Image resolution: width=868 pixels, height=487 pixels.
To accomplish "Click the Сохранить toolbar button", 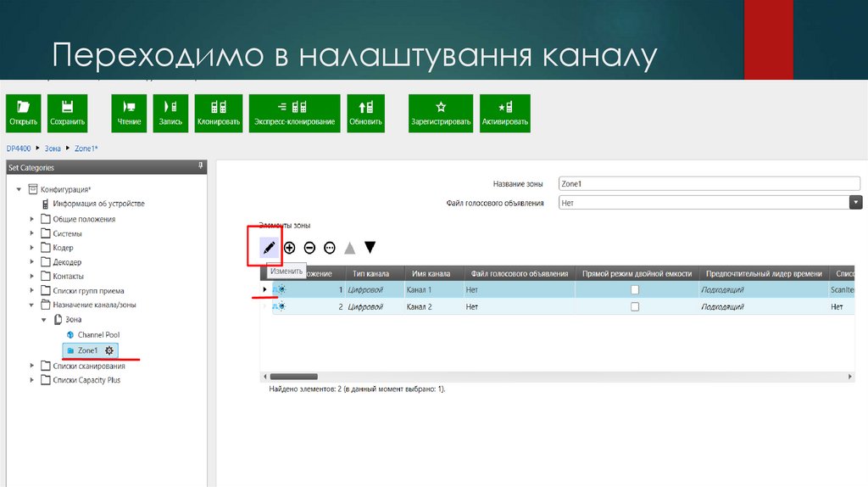I will tap(67, 114).
